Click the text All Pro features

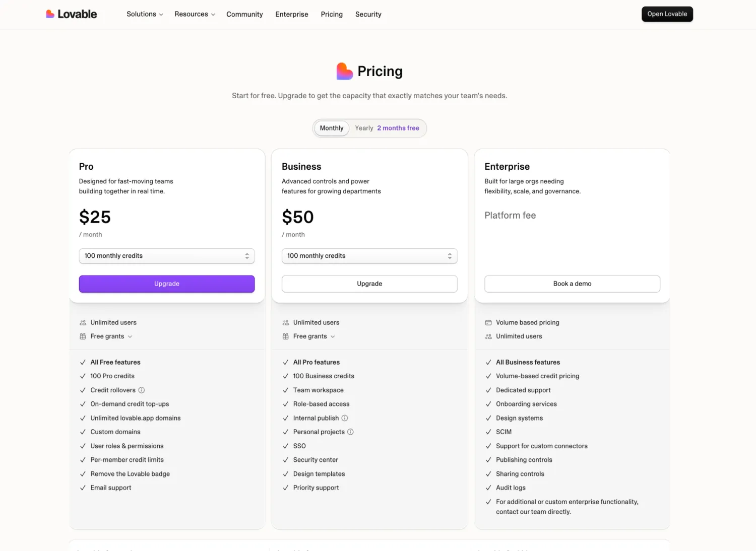pos(317,362)
